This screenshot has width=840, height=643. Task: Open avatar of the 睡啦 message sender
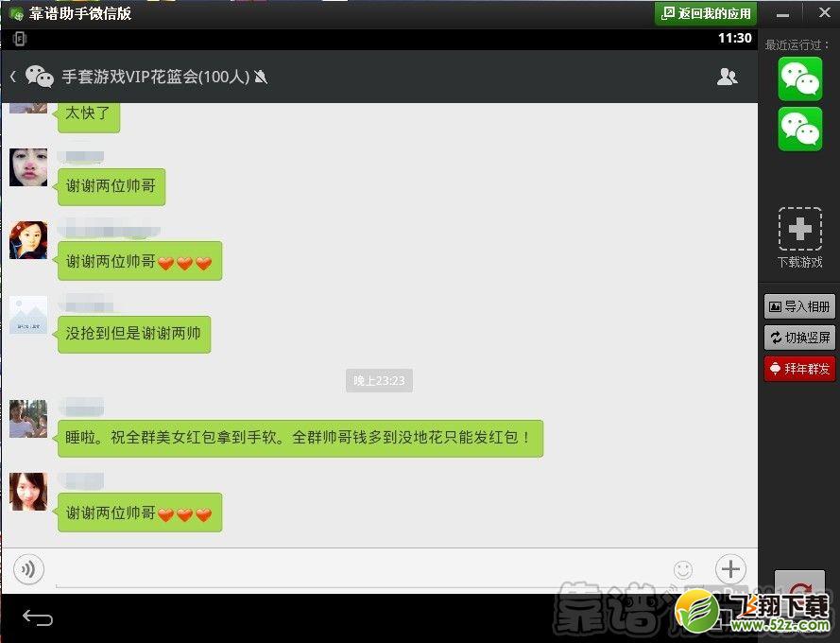click(28, 419)
